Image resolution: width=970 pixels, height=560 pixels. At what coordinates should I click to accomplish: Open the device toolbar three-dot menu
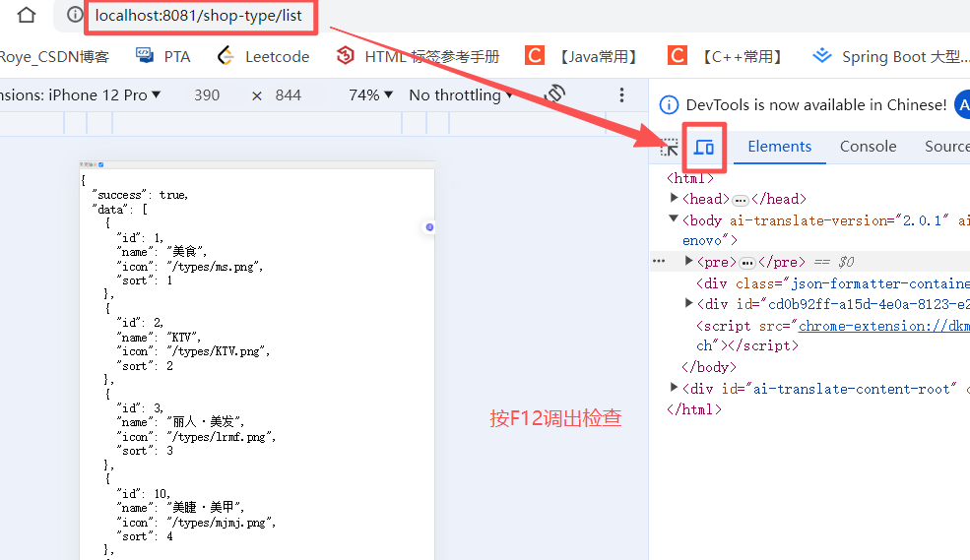tap(621, 94)
